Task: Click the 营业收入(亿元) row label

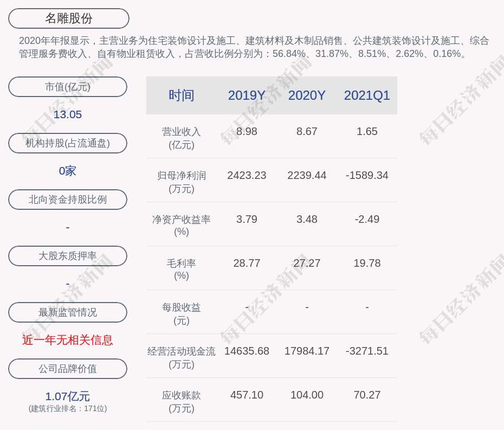Action: pyautogui.click(x=182, y=138)
